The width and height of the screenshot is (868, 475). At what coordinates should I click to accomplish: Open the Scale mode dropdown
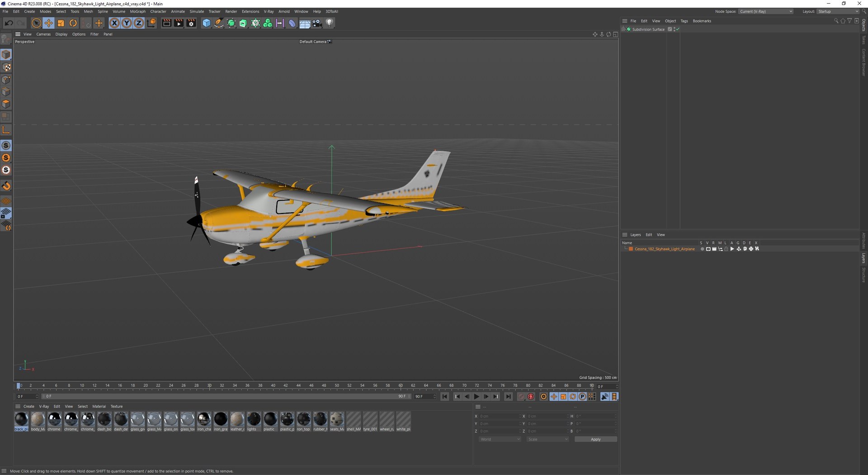[547, 439]
